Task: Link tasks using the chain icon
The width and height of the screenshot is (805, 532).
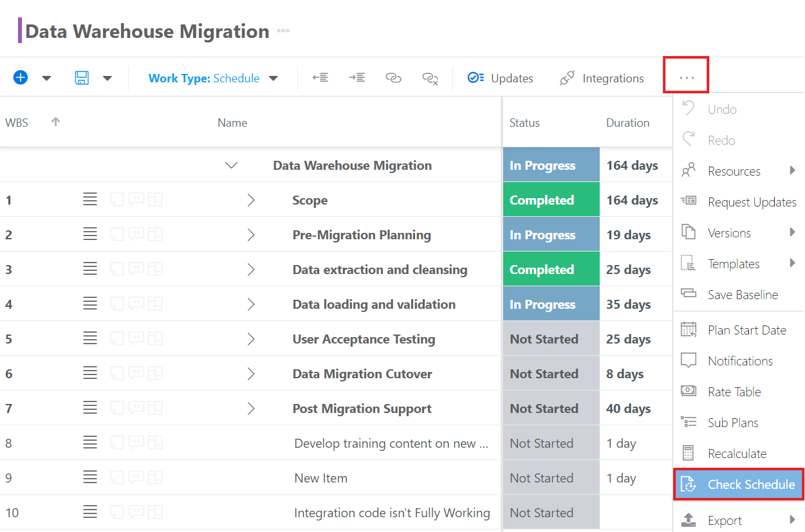Action: (393, 78)
